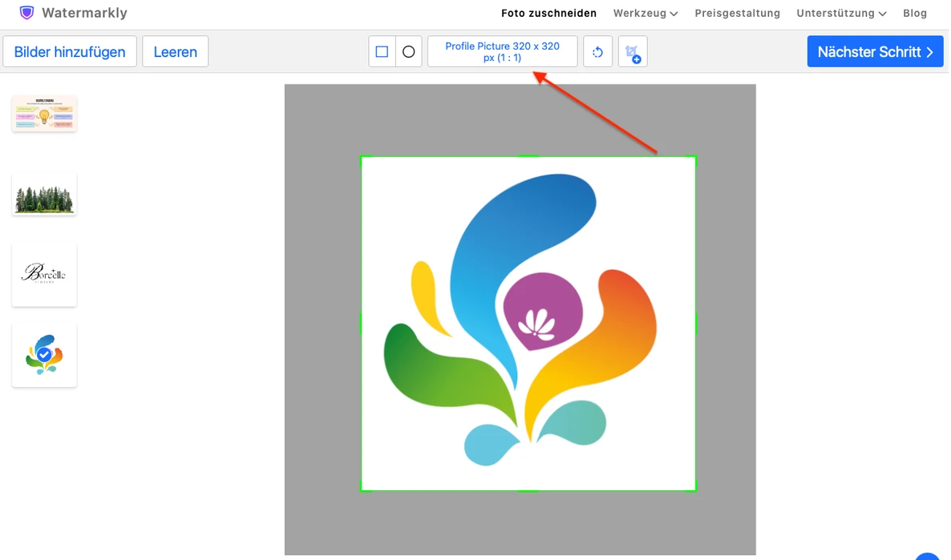Click the add crop area icon

(633, 52)
